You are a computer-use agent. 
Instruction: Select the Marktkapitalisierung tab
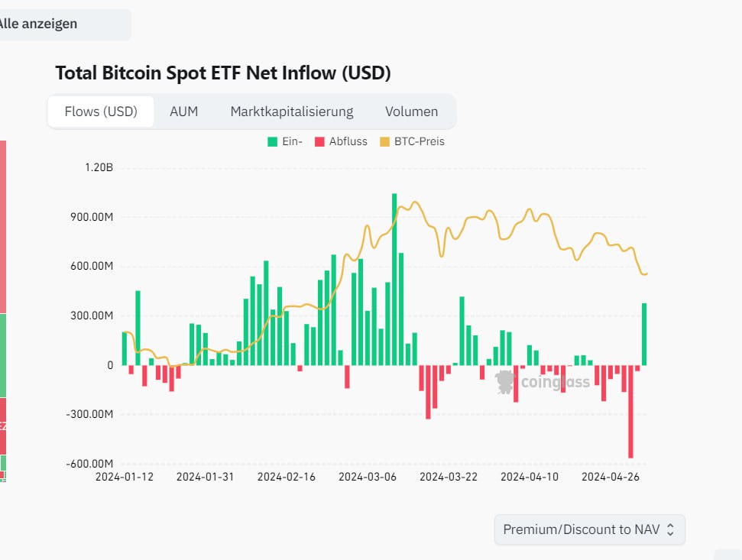tap(292, 112)
